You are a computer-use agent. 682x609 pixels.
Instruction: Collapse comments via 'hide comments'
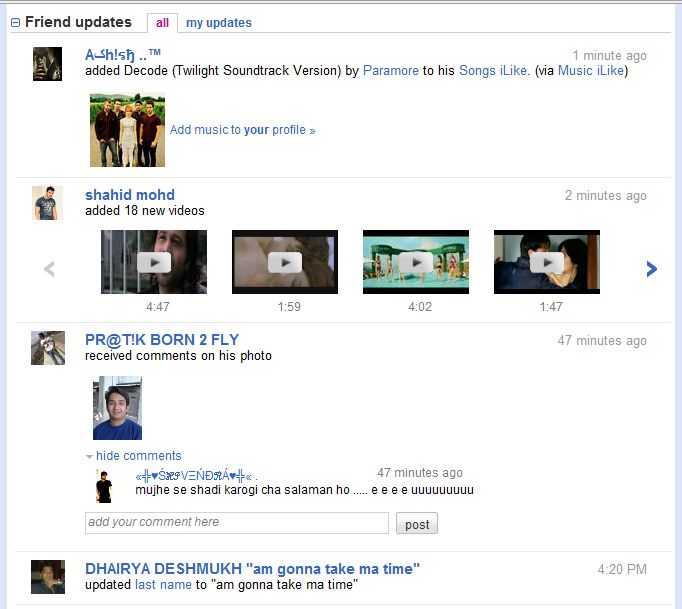point(138,455)
